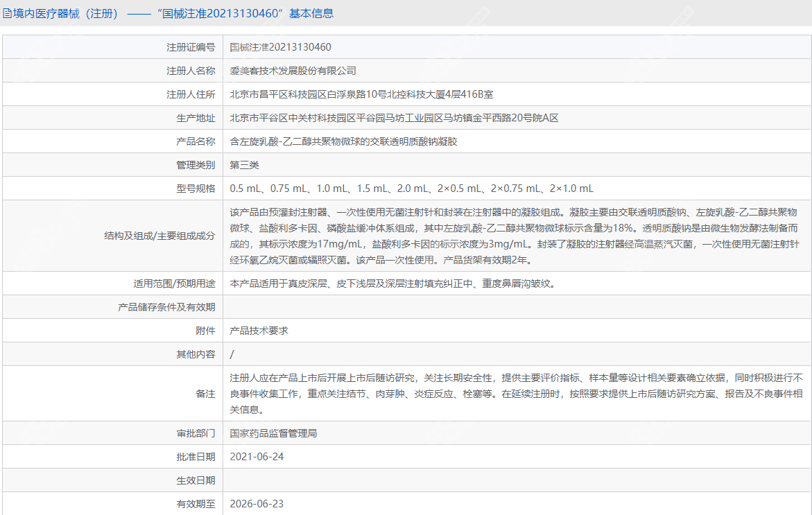The height and width of the screenshot is (515, 812).
Task: Click the '结构及组成/主要组成成分' label
Action: pyautogui.click(x=159, y=236)
